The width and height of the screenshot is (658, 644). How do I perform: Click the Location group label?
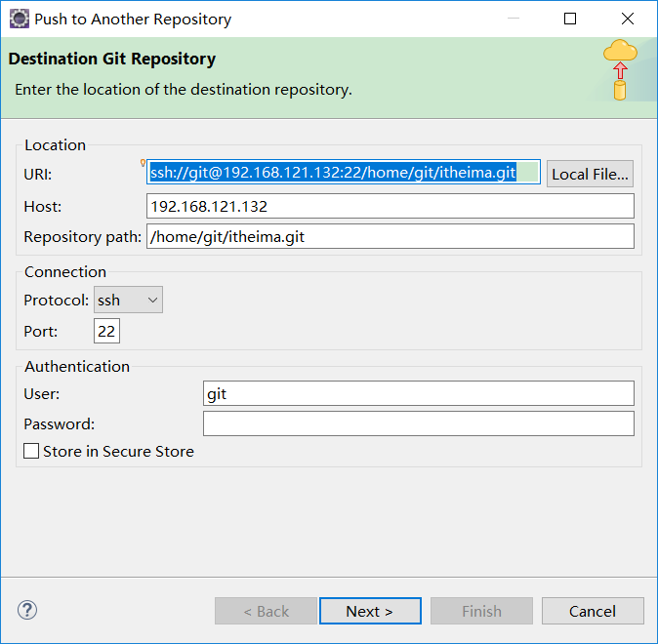[55, 145]
